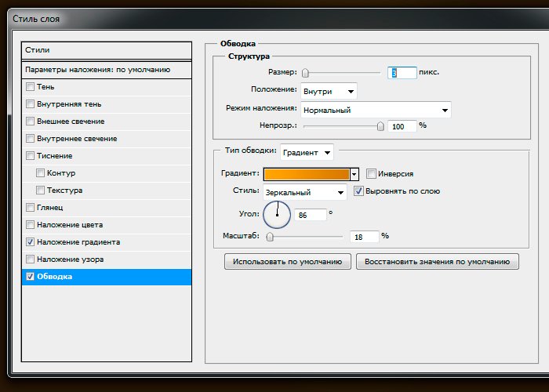Disable the Обводка style checkbox
549x392 pixels.
pos(31,277)
